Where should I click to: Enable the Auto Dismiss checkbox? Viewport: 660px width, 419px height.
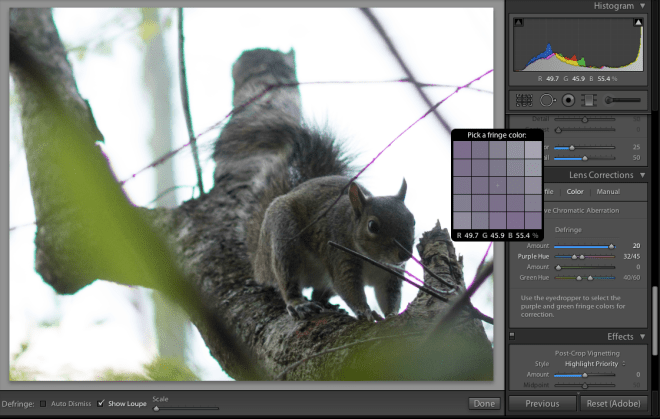(43, 403)
